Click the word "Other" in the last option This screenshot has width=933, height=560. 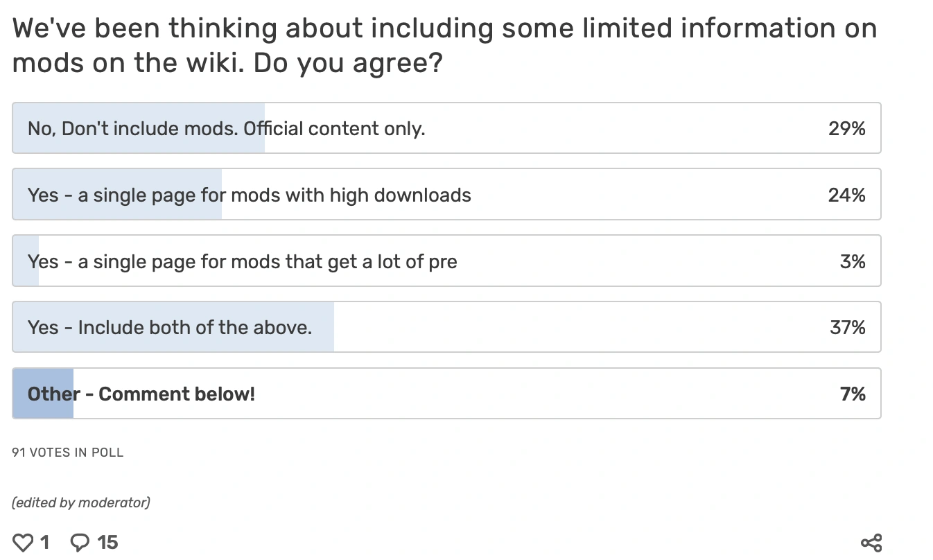(x=53, y=394)
